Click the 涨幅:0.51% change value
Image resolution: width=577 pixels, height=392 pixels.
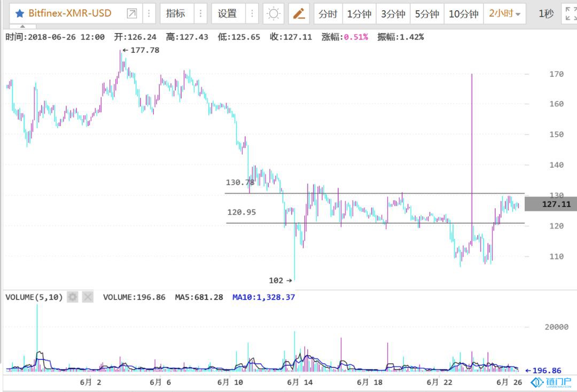coord(345,37)
